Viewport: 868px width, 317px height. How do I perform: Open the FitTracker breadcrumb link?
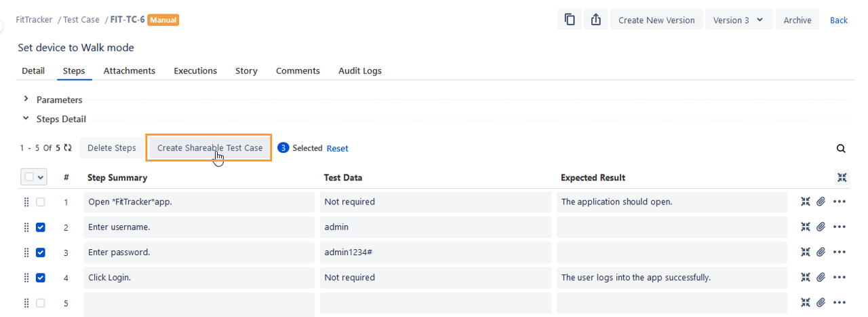click(35, 20)
